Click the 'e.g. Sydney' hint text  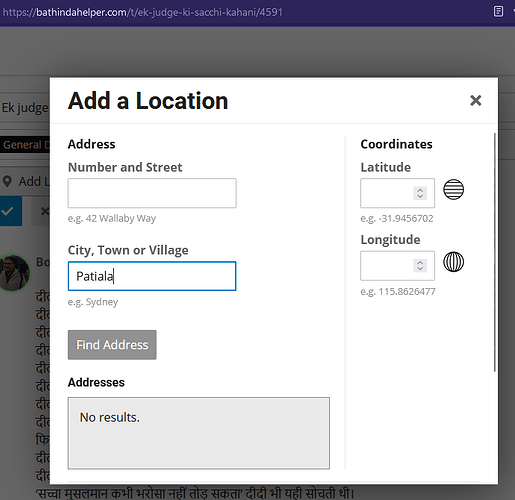click(93, 302)
